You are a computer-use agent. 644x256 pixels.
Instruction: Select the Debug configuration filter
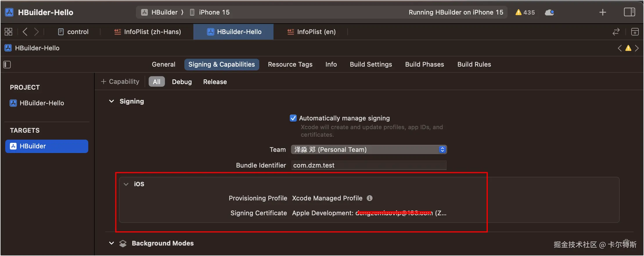[182, 82]
